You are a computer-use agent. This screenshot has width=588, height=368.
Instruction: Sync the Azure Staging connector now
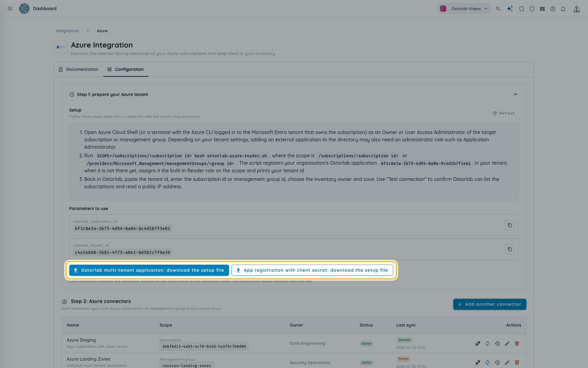point(488,343)
